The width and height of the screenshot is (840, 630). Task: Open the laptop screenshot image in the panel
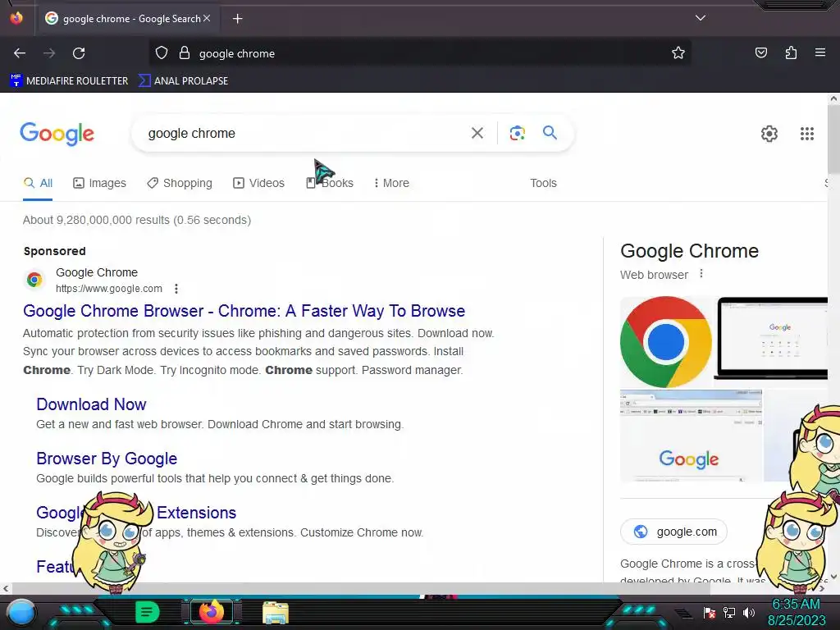click(772, 338)
